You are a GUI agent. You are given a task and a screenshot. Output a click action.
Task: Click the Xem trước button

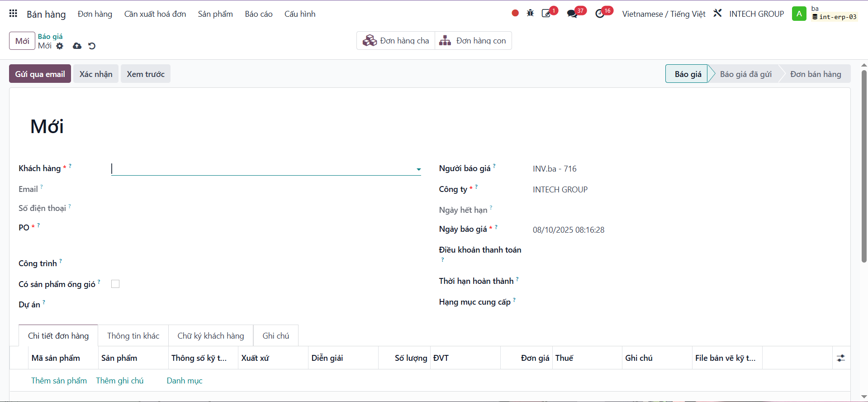coord(146,74)
